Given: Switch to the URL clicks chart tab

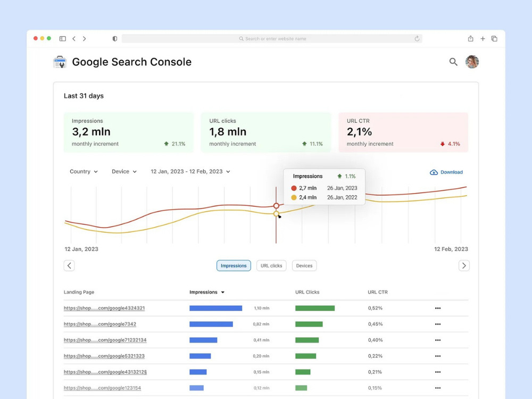Looking at the screenshot, I should point(271,265).
